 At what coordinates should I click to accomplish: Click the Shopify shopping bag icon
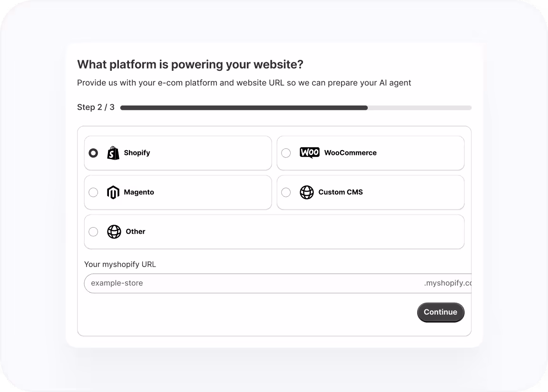pyautogui.click(x=113, y=153)
